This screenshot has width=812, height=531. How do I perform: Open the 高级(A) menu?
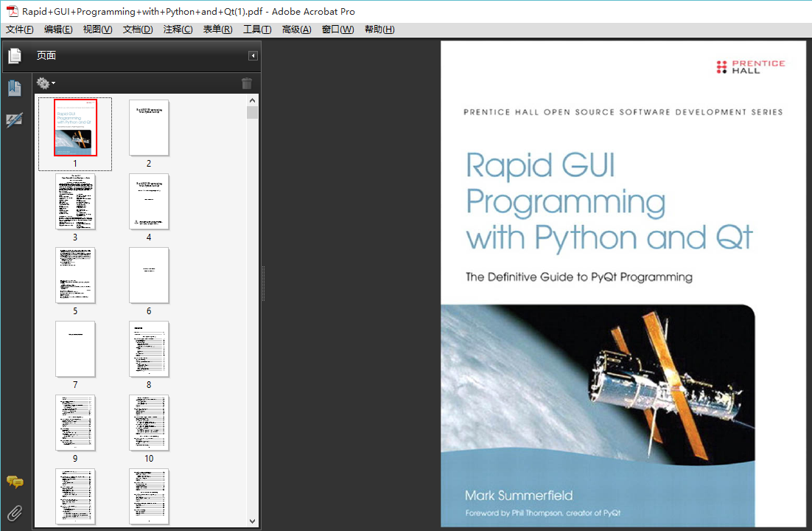(297, 29)
